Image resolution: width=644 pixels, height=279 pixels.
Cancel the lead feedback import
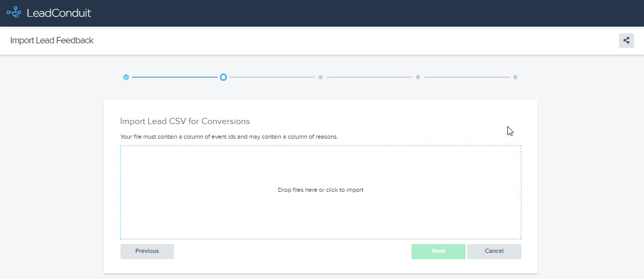click(x=494, y=251)
